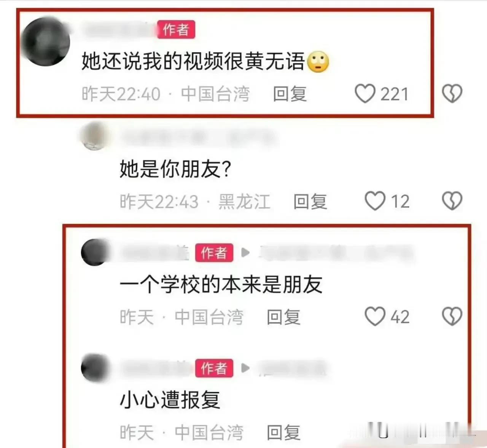The width and height of the screenshot is (487, 448).
Task: Reply to the 昨天22:43 黑龙江 comment
Action: pyautogui.click(x=310, y=202)
